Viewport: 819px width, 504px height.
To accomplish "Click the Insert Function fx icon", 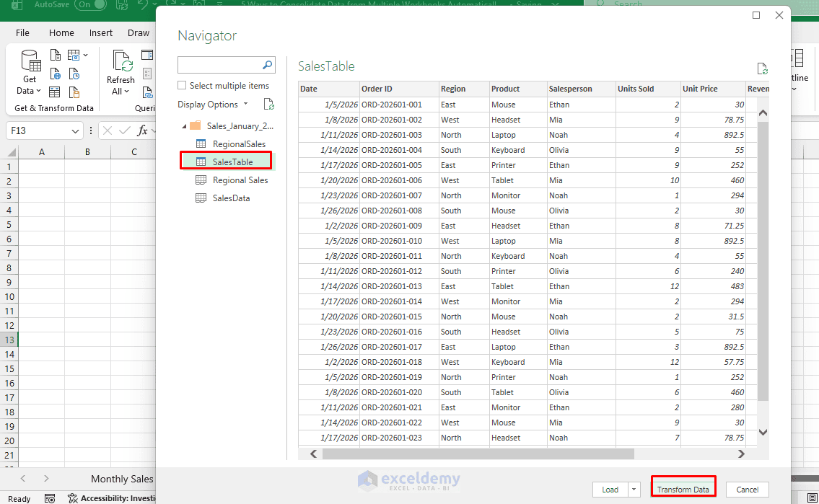I will click(142, 131).
